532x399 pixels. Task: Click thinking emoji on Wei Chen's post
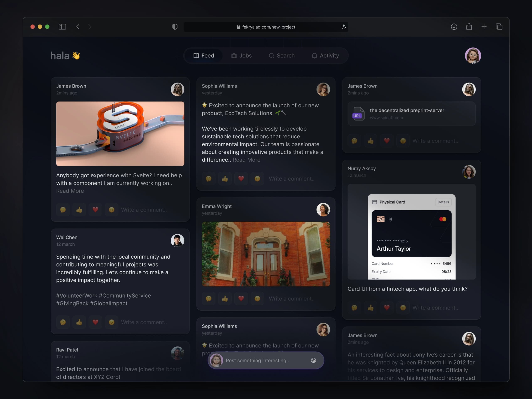pyautogui.click(x=63, y=322)
